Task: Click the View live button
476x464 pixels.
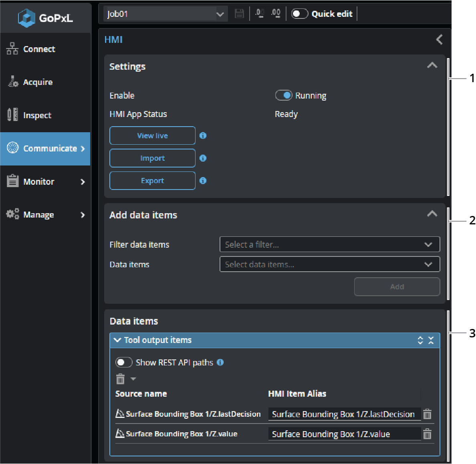Action: click(x=152, y=135)
